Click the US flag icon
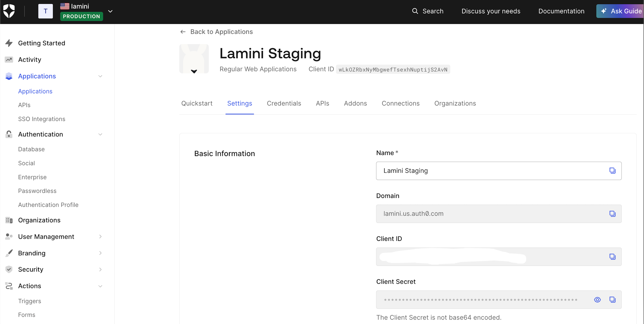The width and height of the screenshot is (644, 324). (x=65, y=6)
